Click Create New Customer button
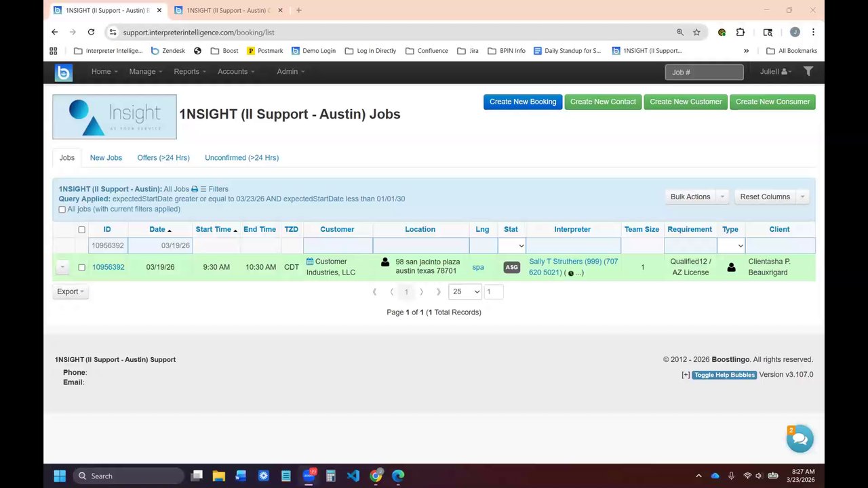 pos(686,102)
